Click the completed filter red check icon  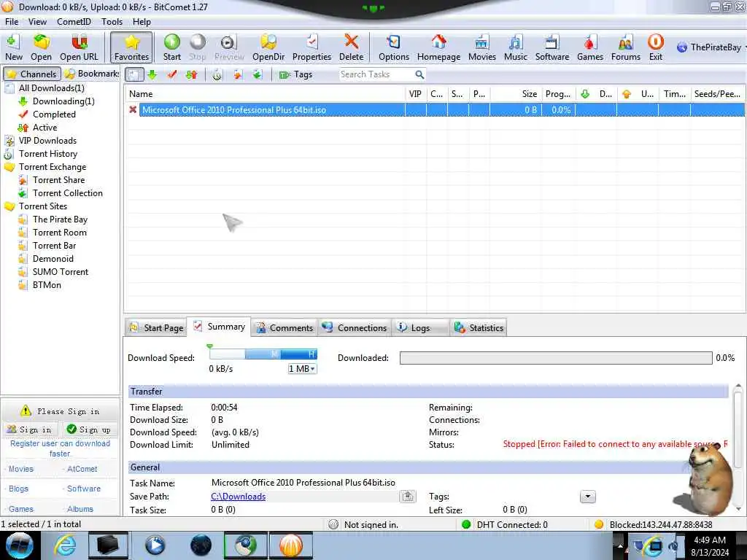tap(172, 74)
